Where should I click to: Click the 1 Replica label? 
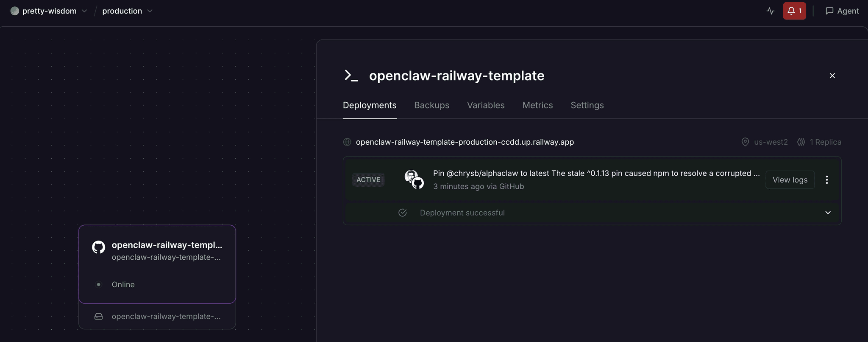(826, 142)
